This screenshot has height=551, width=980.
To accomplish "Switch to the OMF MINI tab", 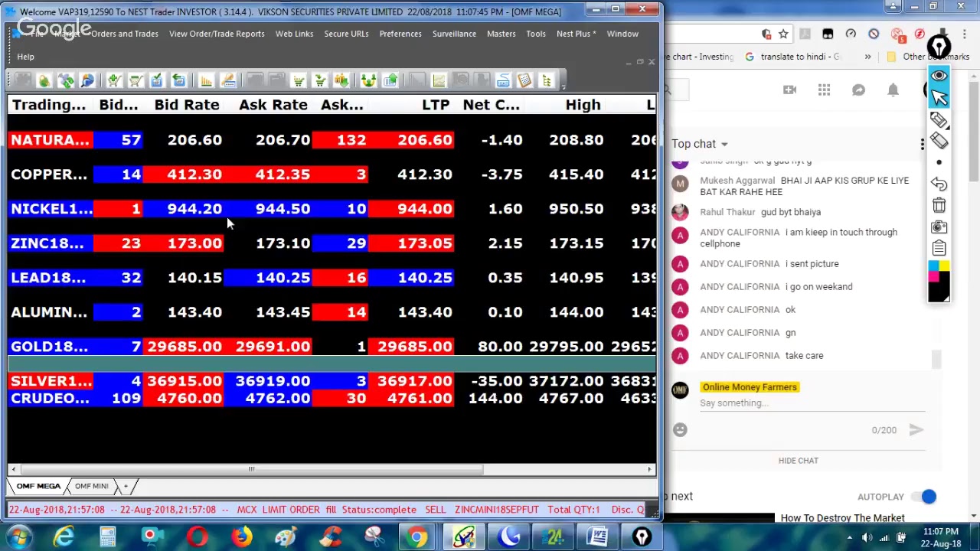I will coord(91,486).
